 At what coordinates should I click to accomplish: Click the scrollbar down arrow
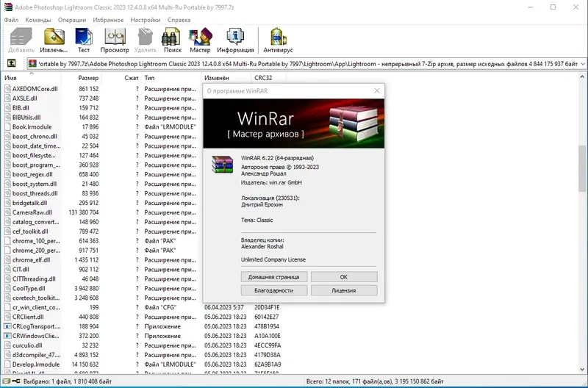582,370
